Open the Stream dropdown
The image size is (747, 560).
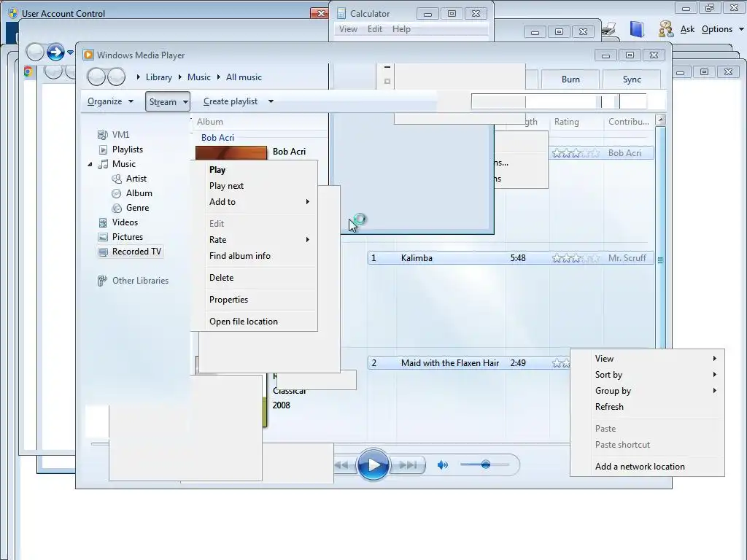pyautogui.click(x=168, y=101)
